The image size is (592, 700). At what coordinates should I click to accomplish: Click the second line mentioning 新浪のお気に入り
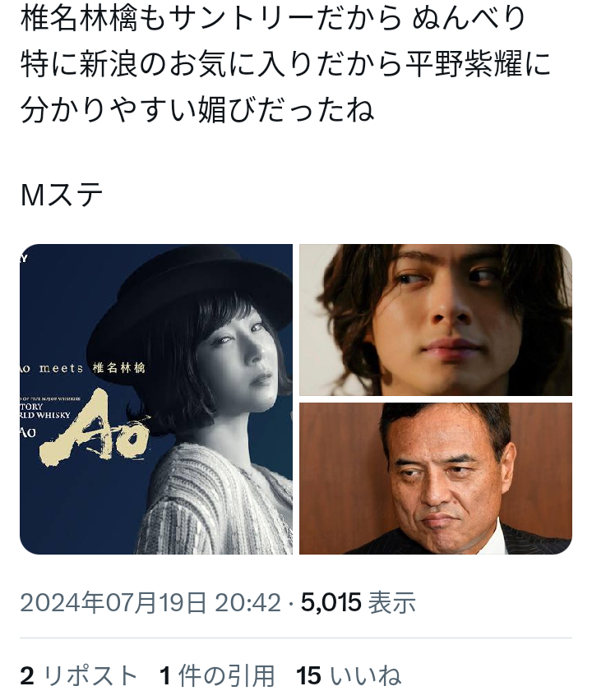pos(285,64)
